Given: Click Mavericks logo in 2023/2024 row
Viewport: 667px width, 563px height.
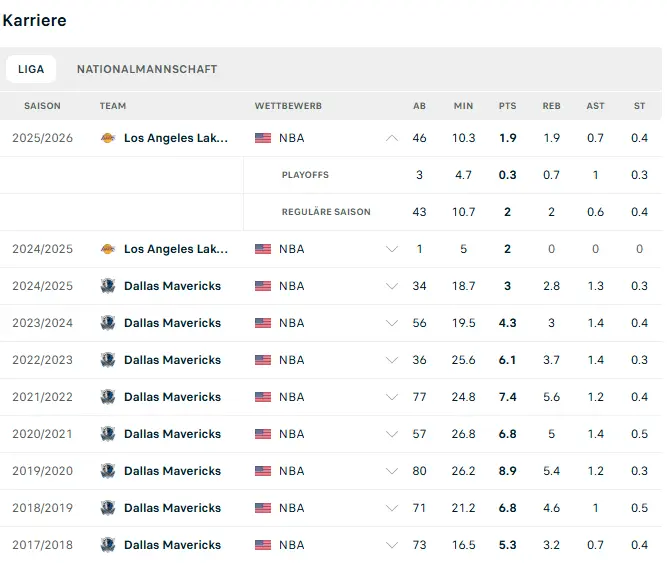Looking at the screenshot, I should coord(108,323).
